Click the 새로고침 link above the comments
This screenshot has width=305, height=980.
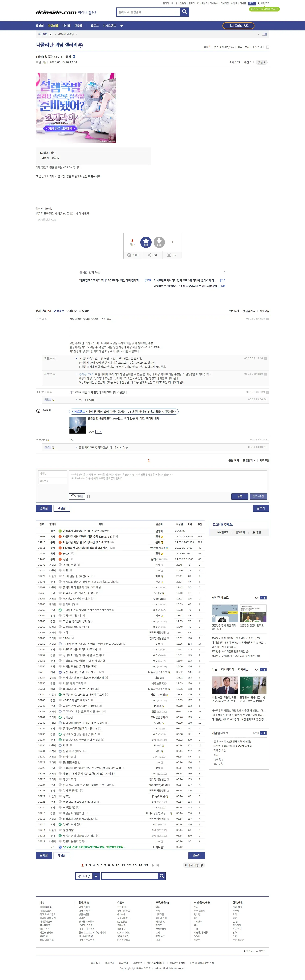click(264, 311)
